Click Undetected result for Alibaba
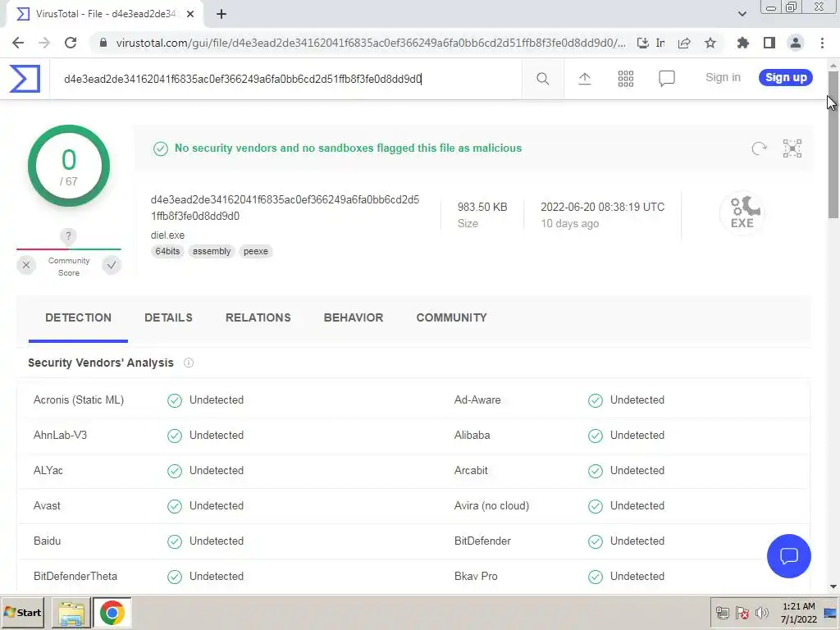The image size is (840, 630). click(x=637, y=435)
